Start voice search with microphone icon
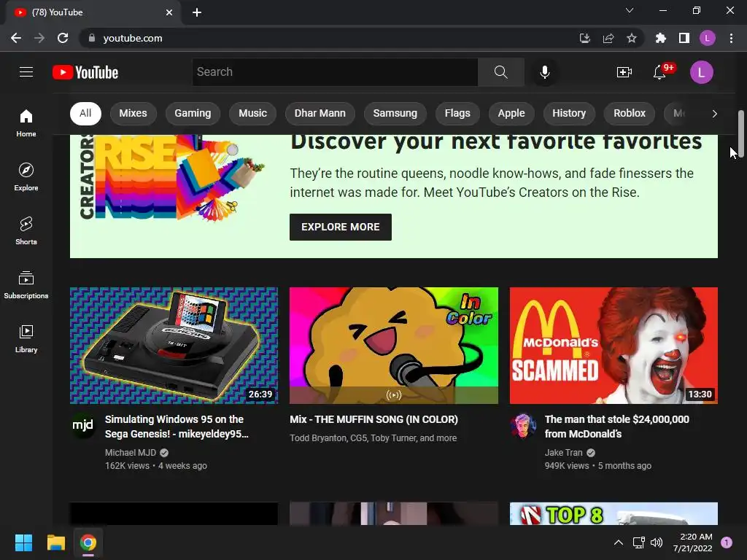The image size is (747, 560). pyautogui.click(x=544, y=72)
